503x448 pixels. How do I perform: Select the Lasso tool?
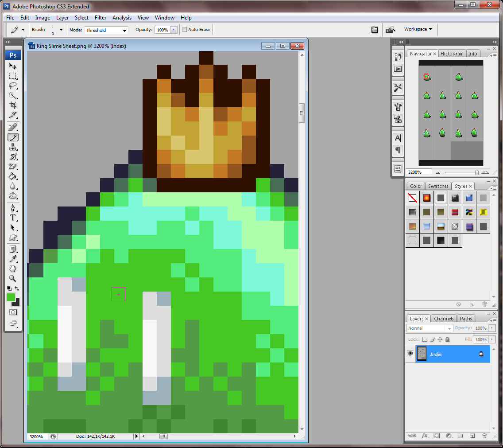(x=13, y=86)
